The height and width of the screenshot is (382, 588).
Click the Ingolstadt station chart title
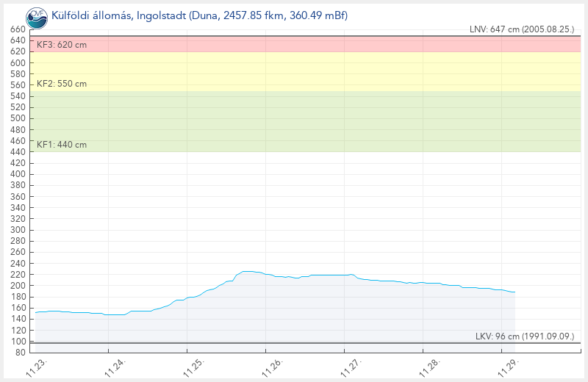[x=199, y=16]
